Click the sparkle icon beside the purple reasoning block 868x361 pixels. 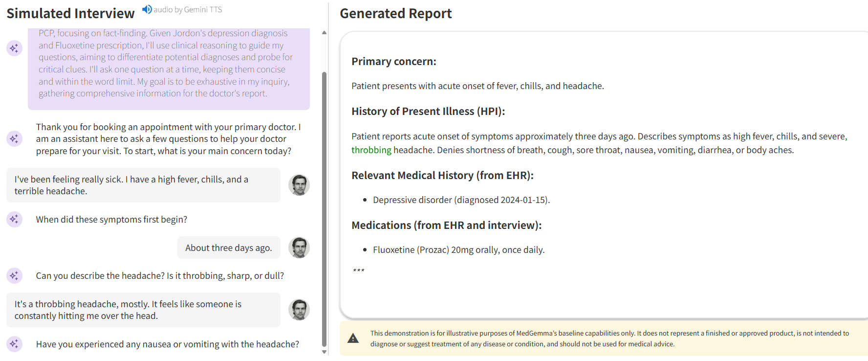[x=14, y=48]
